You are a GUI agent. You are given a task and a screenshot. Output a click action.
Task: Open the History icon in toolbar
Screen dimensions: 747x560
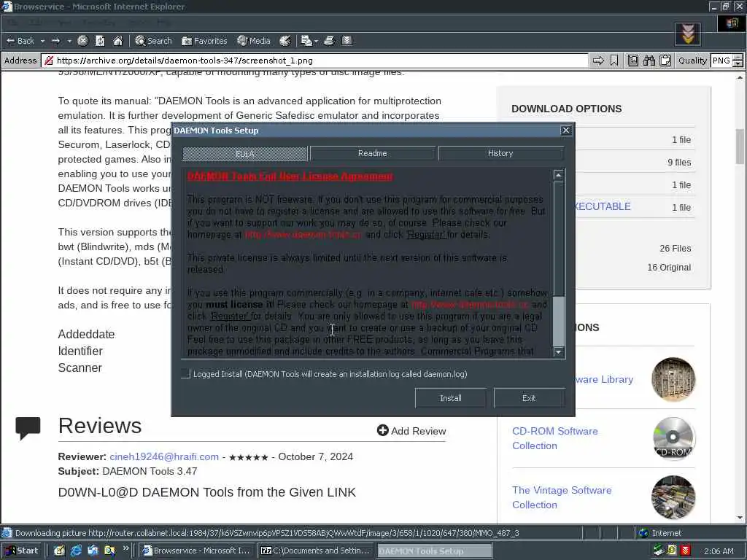click(x=285, y=41)
